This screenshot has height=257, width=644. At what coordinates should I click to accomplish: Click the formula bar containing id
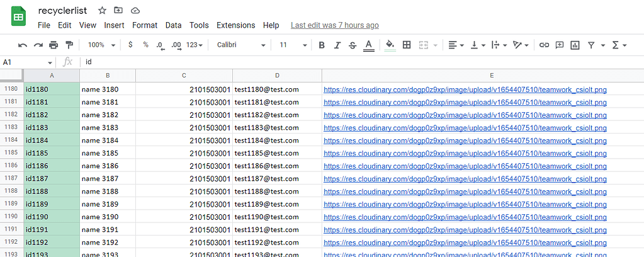361,62
